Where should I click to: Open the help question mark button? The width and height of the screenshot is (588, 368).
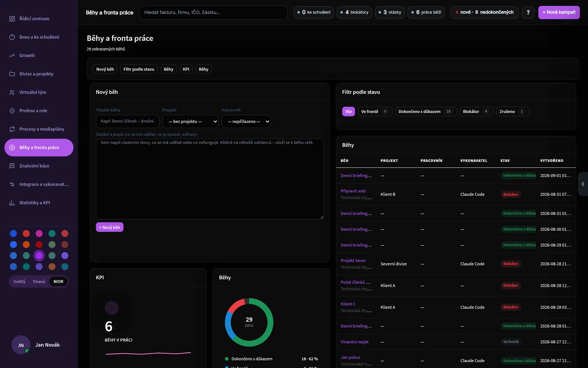click(528, 13)
